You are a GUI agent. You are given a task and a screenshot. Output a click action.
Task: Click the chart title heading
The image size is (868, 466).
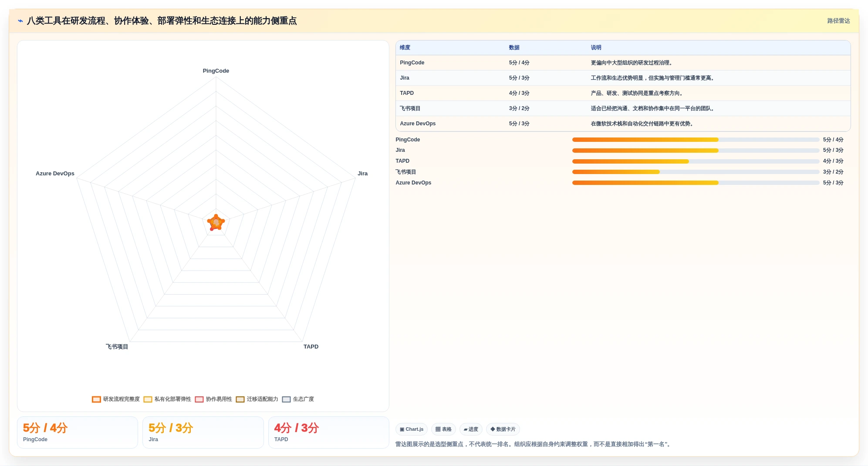[162, 21]
